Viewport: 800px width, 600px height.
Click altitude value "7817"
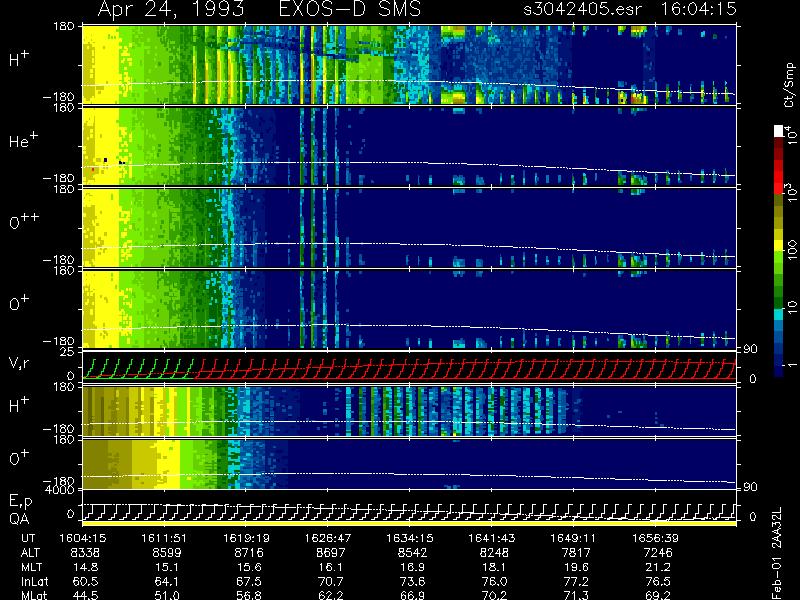pos(576,553)
